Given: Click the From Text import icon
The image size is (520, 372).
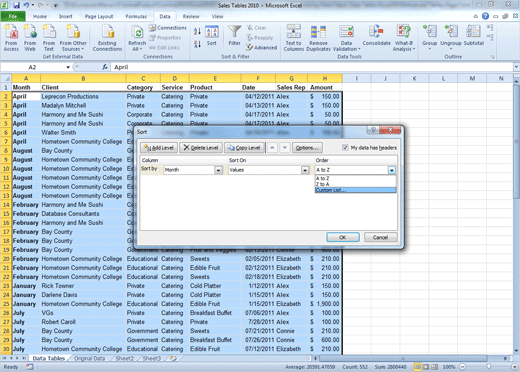Looking at the screenshot, I should [49, 38].
